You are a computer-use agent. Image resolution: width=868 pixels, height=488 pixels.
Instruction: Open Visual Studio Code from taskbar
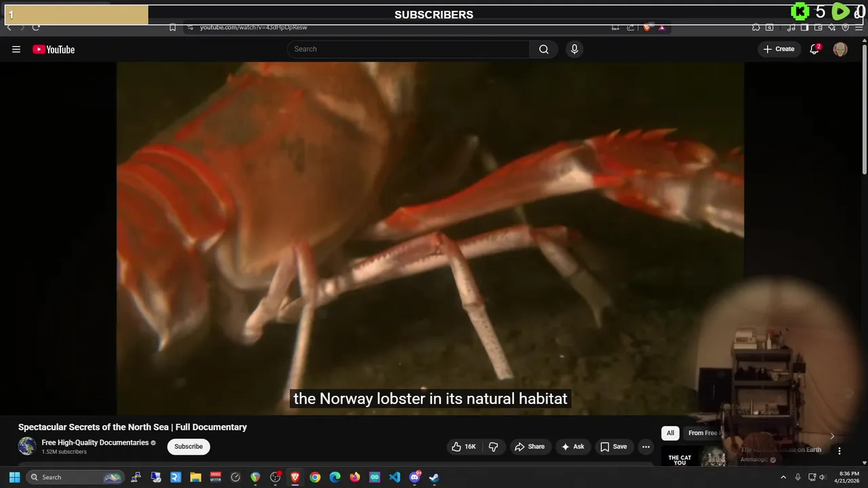click(395, 477)
